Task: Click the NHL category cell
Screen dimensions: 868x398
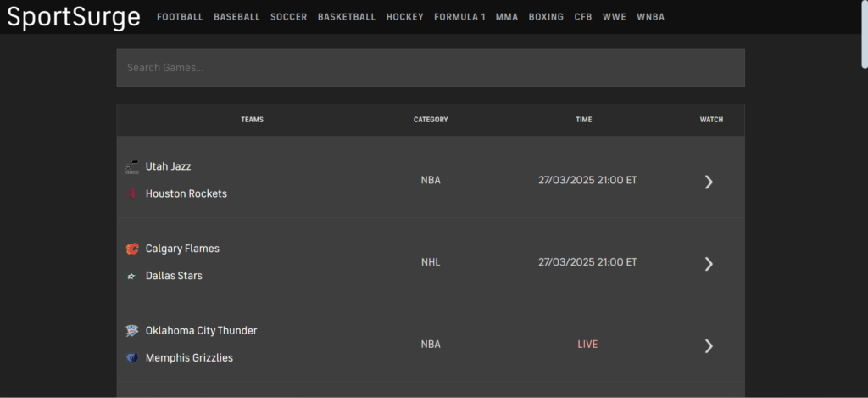Action: click(431, 262)
